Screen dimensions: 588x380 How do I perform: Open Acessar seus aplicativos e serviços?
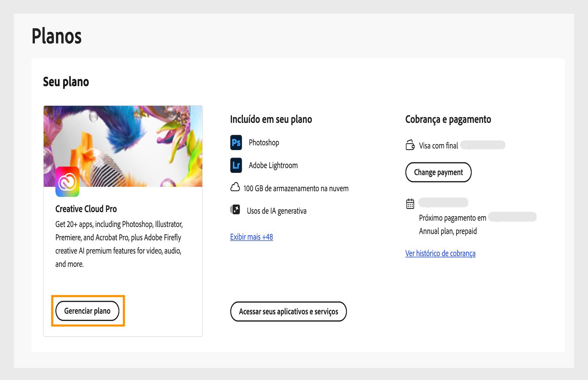tap(288, 312)
